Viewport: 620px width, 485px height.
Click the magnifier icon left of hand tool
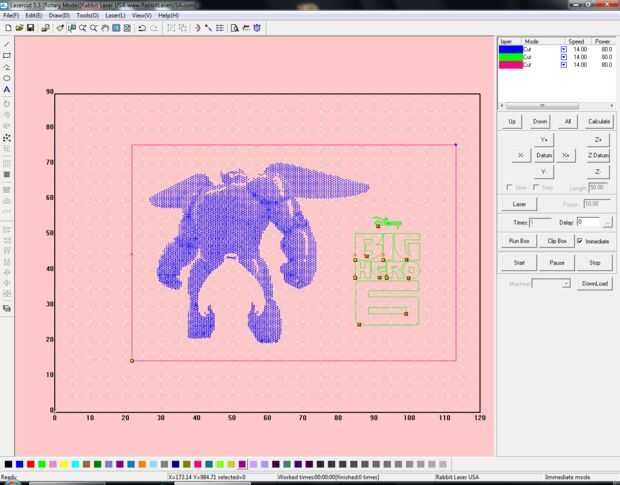coord(94,28)
